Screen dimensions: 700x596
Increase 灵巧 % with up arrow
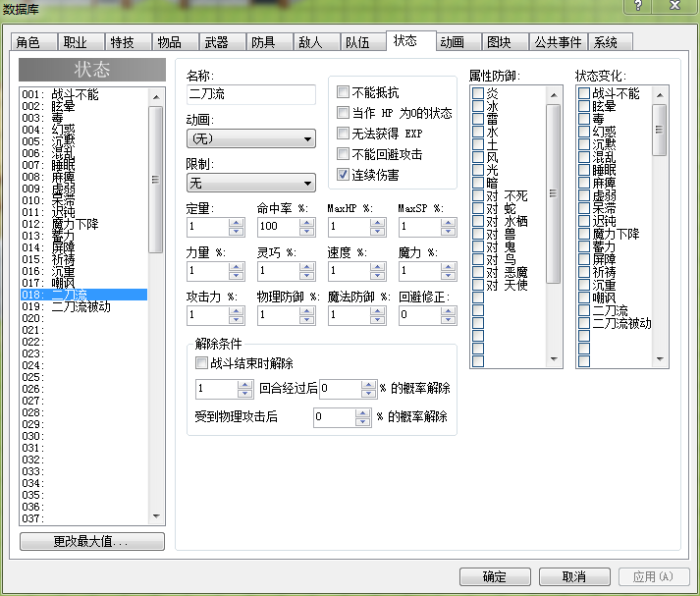point(306,266)
